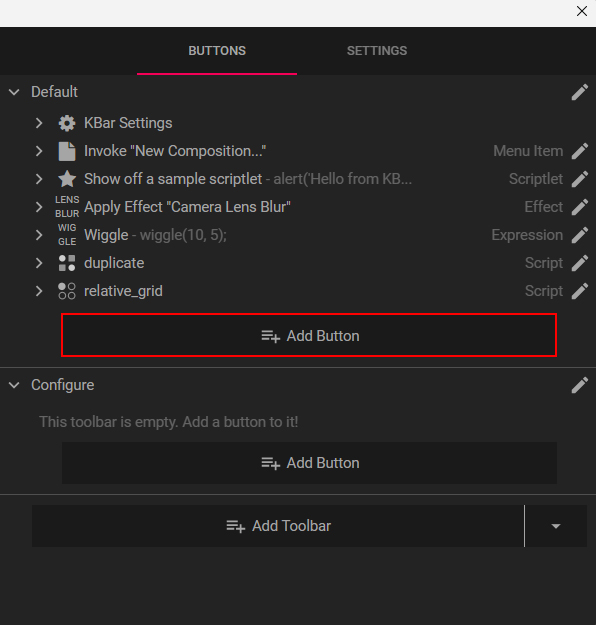The image size is (596, 625).
Task: Collapse the Default toolbar section
Action: click(14, 92)
